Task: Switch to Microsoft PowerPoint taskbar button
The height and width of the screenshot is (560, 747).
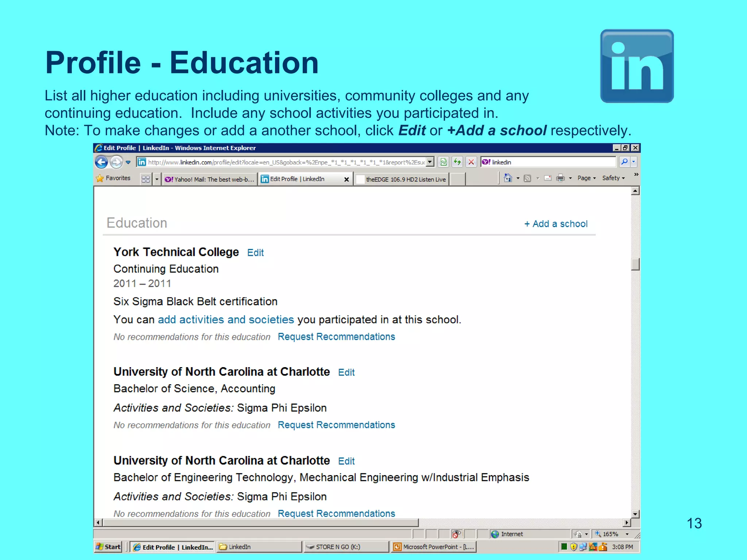Action: point(433,547)
